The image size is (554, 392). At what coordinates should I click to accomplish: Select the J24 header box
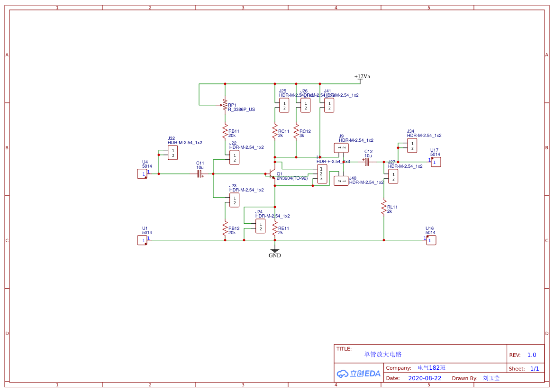point(260,226)
